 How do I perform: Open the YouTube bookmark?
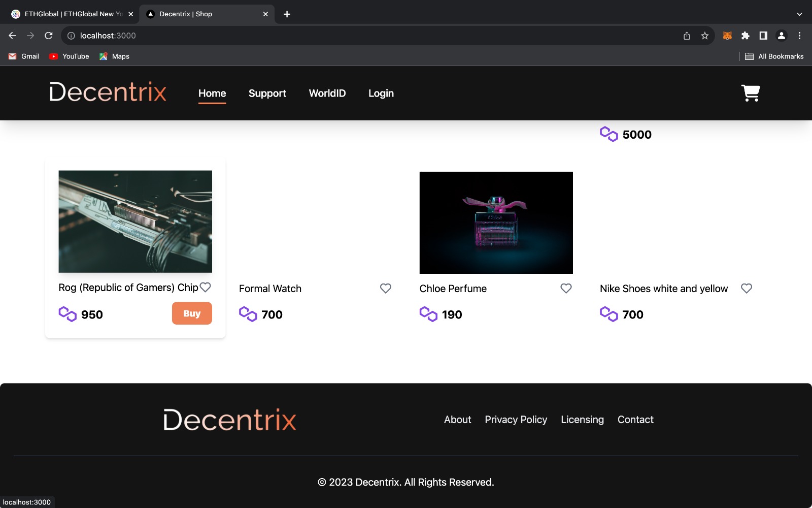[69, 56]
